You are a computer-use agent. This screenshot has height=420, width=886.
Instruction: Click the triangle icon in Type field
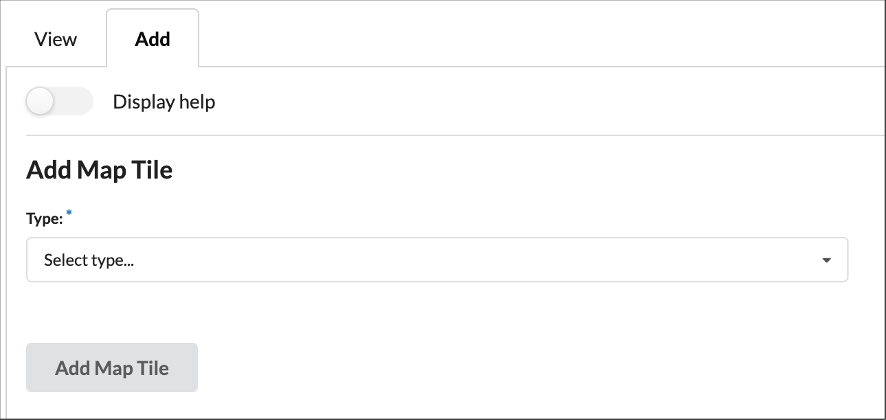(x=826, y=260)
